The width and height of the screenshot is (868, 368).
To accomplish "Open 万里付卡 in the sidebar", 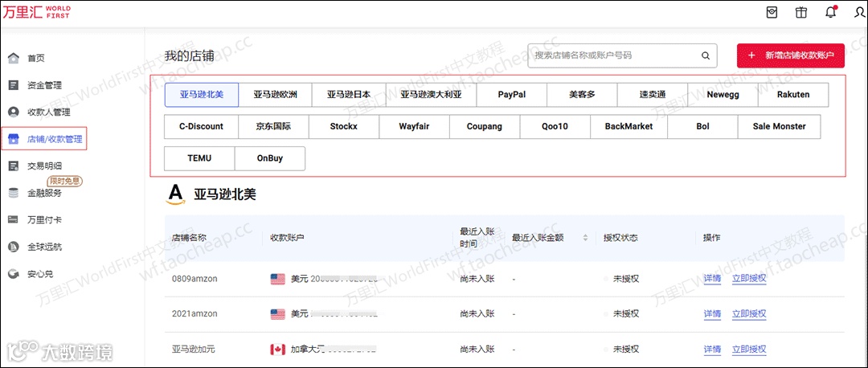I will 44,219.
